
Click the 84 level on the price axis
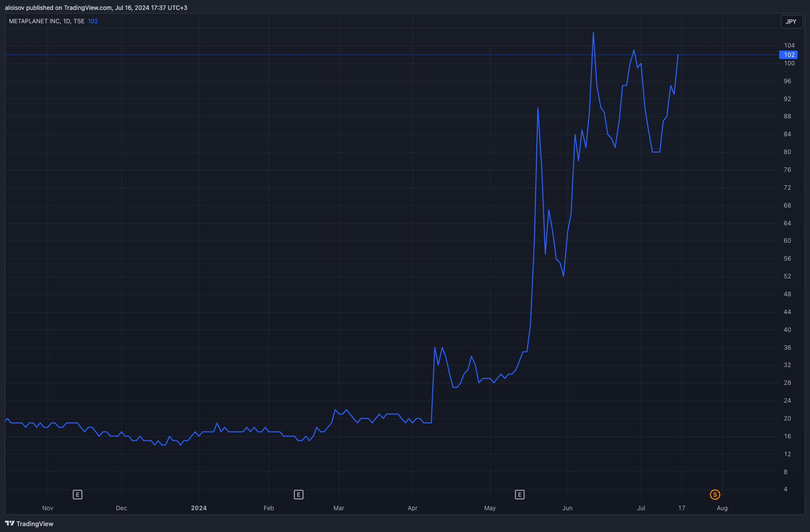coord(787,134)
